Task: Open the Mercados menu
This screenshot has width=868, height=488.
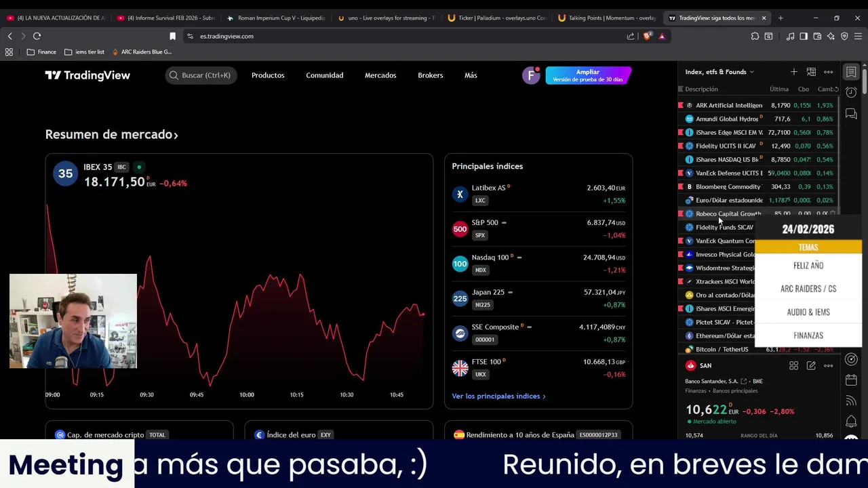Action: click(380, 75)
